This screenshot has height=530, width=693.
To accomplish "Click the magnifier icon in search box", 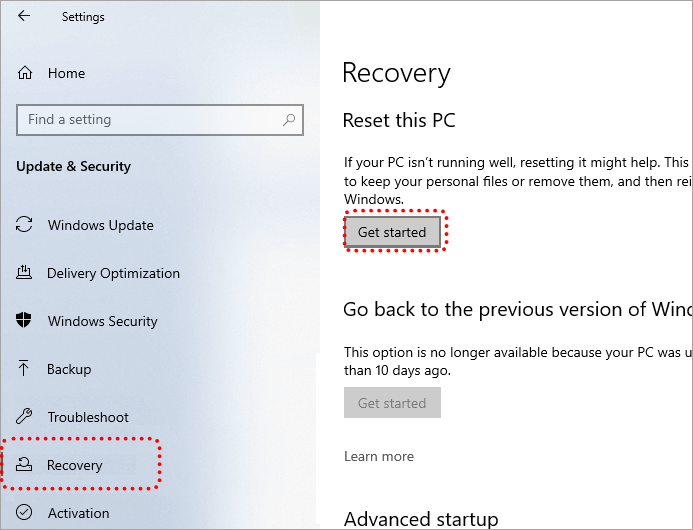I will tap(289, 120).
